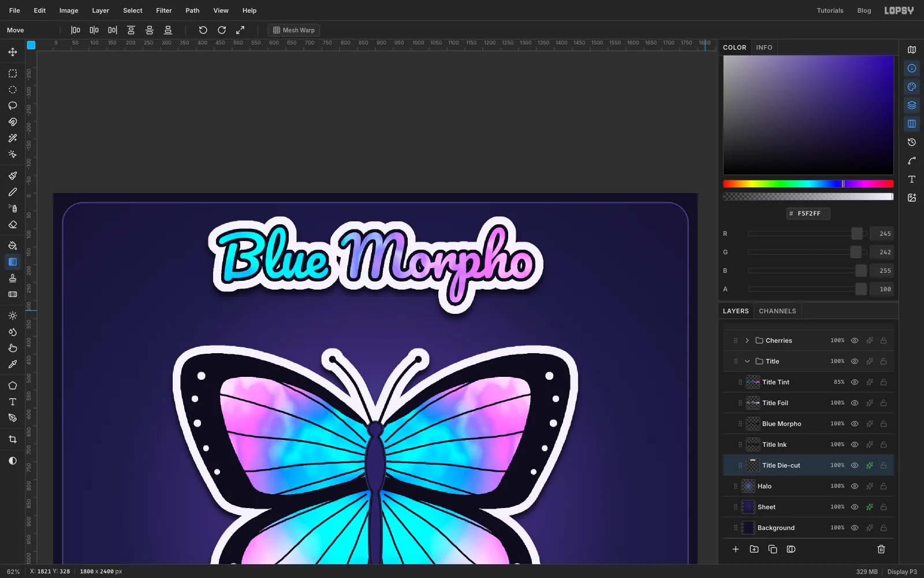This screenshot has height=578, width=924.
Task: Click the R channel slider handle
Action: tap(857, 234)
